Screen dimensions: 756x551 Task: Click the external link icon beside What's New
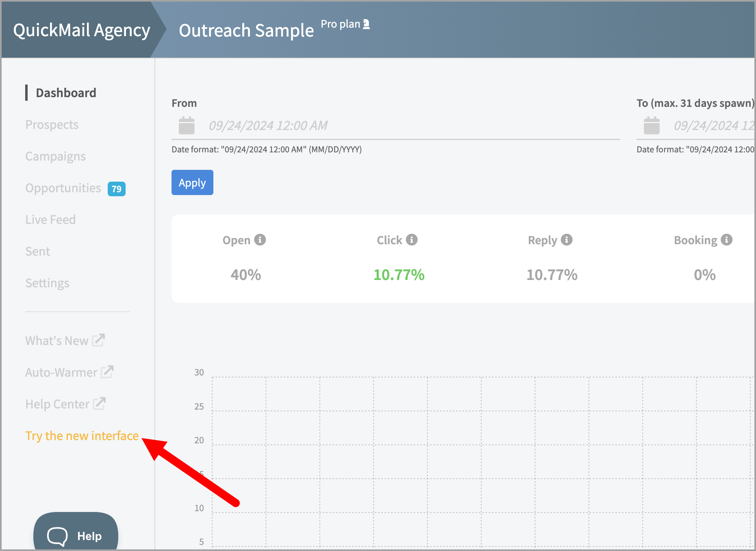pos(98,340)
